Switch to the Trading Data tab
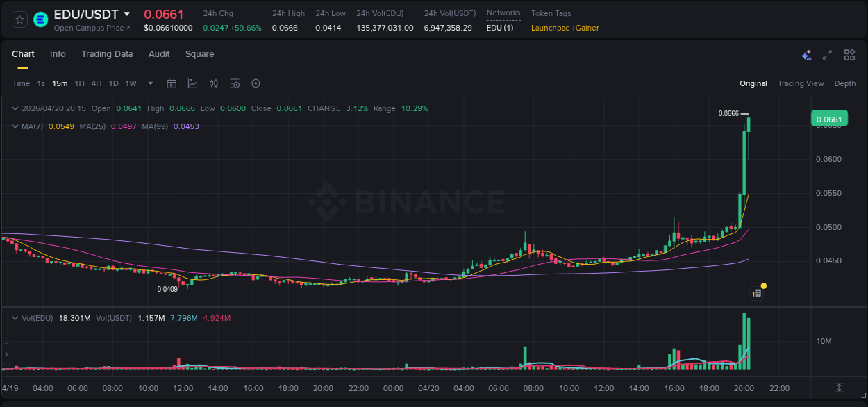This screenshot has width=868, height=407. click(107, 53)
